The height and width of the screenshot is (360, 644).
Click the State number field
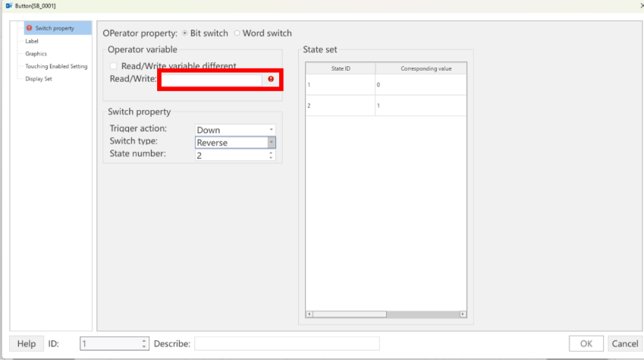[x=231, y=155]
